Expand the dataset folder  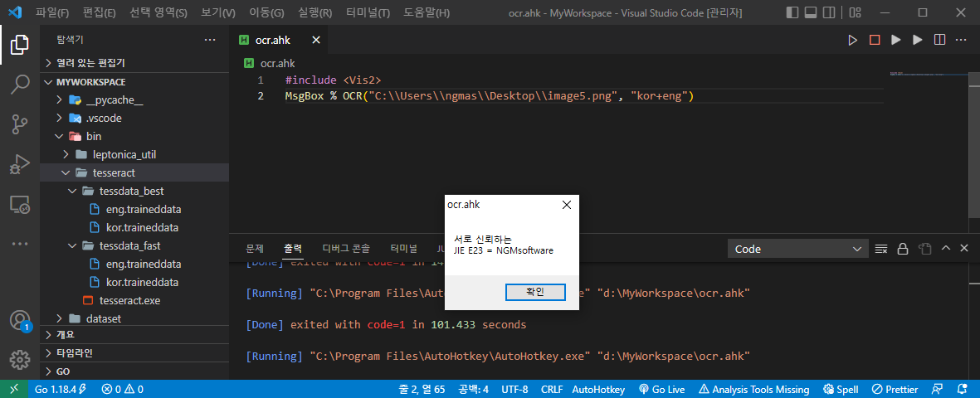point(134,318)
